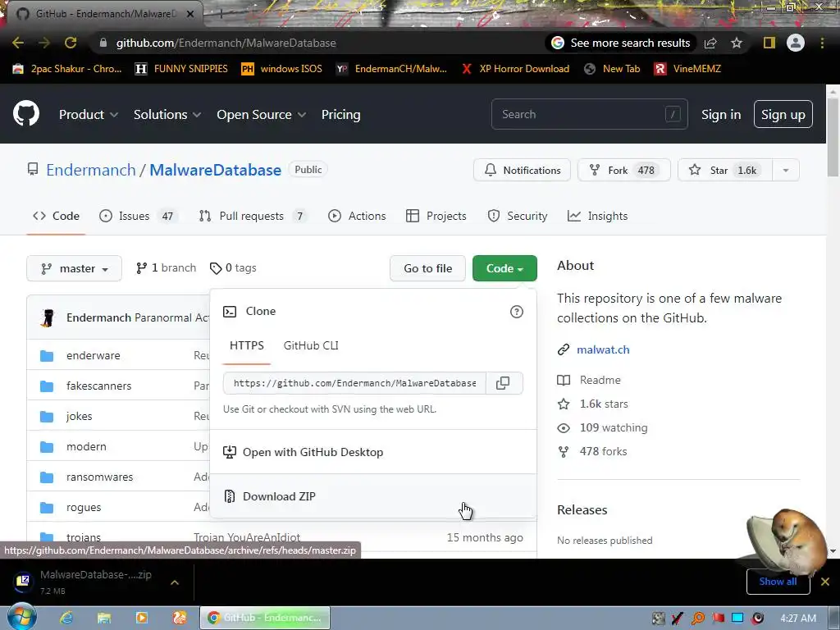Choose Download ZIP
The width and height of the screenshot is (840, 630).
[x=373, y=496]
